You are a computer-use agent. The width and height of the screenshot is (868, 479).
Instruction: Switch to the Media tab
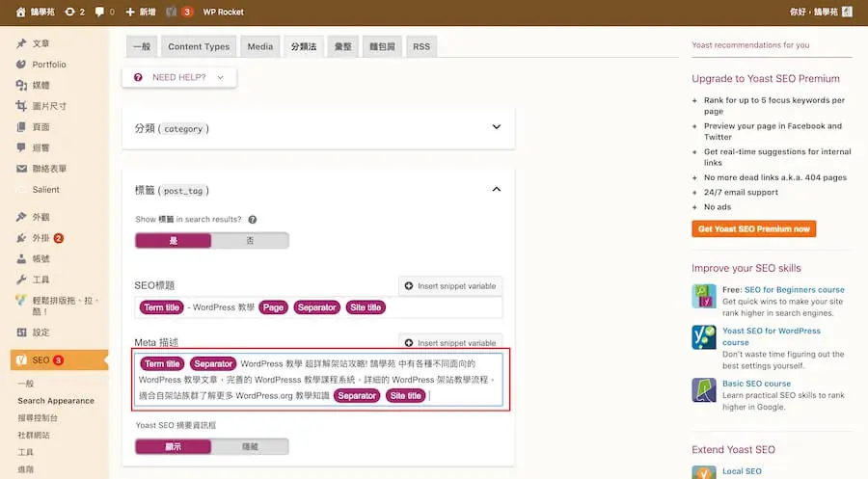coord(260,46)
